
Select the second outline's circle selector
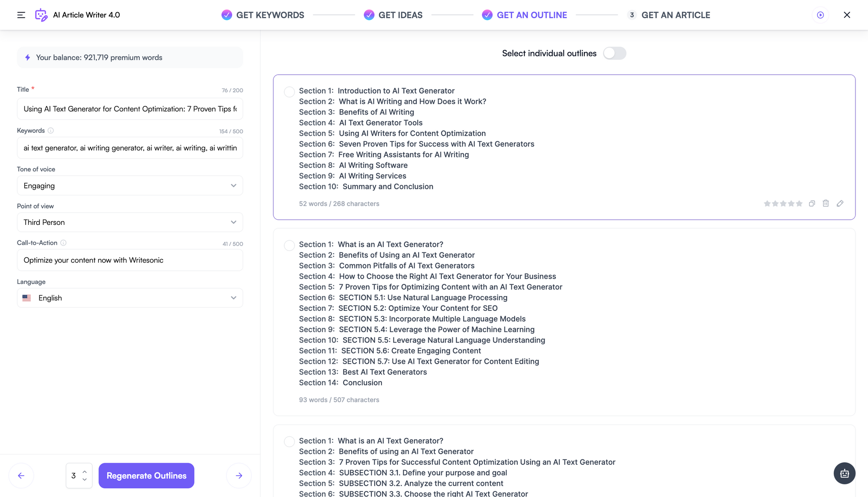289,245
